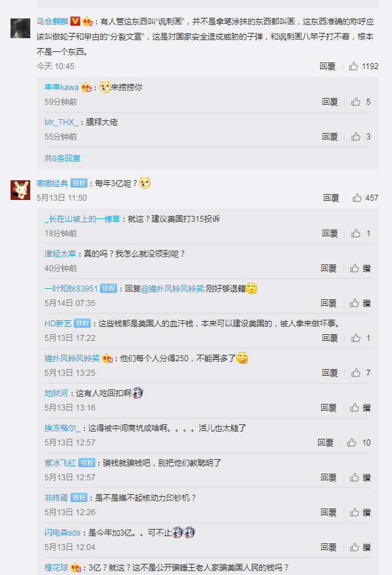This screenshot has height=575, width=392.
Task: Toggle 赞 on 津轻太宰's reply
Action: pyautogui.click(x=360, y=268)
